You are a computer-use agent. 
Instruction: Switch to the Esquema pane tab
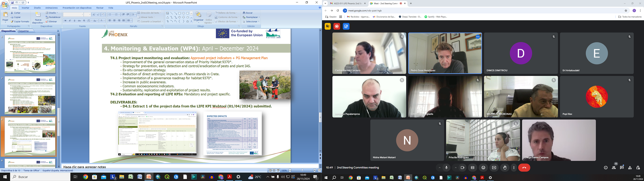(24, 31)
